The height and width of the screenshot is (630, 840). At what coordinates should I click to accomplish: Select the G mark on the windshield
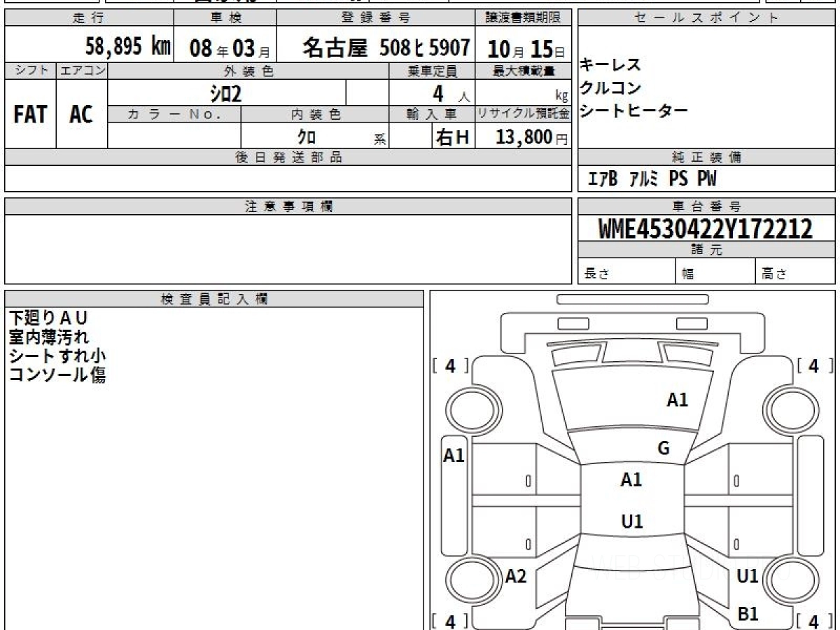tap(664, 449)
